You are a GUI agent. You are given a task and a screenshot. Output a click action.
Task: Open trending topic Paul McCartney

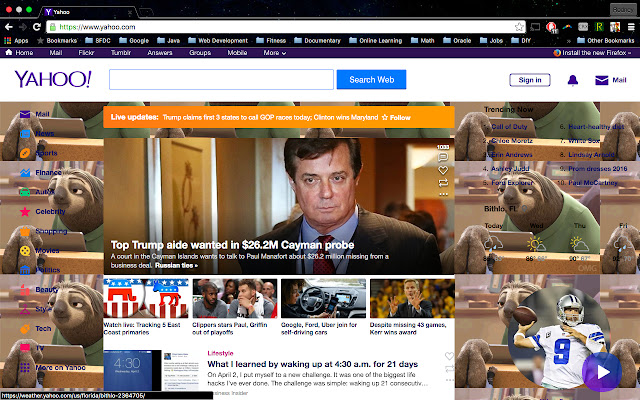point(593,182)
